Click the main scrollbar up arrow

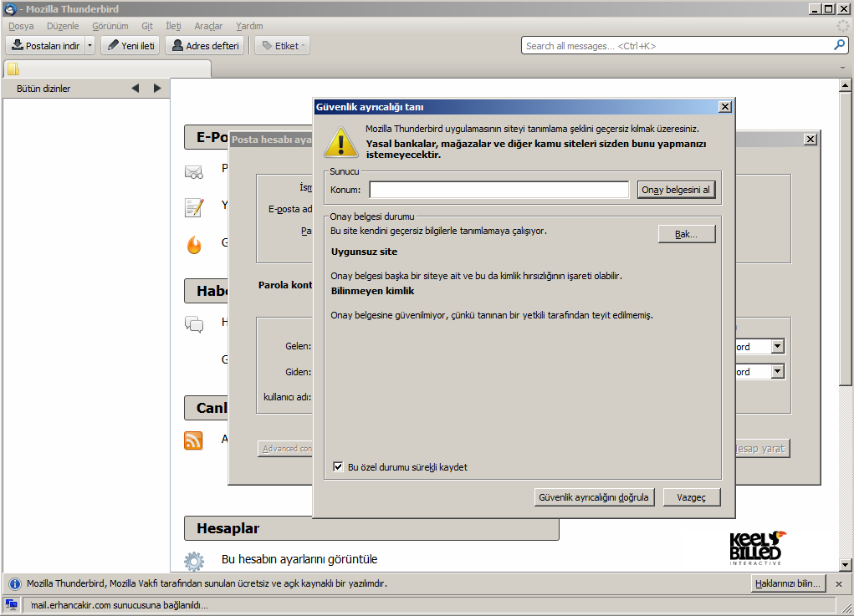845,85
